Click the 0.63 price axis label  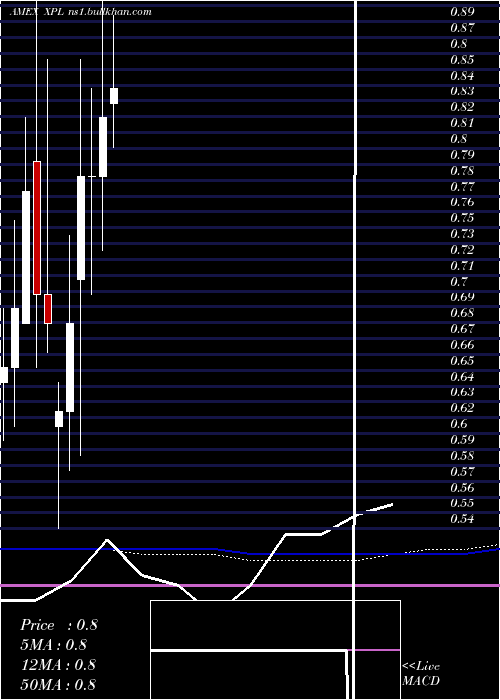coord(462,392)
